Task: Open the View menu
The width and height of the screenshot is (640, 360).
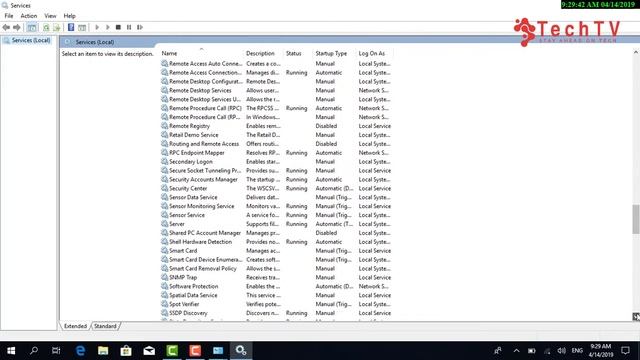Action: pos(50,16)
